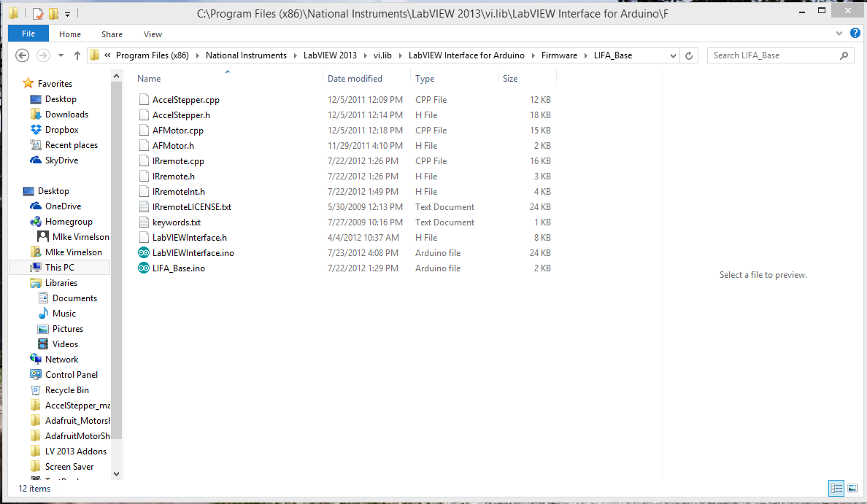867x504 pixels.
Task: Sort by Date modified column header
Action: click(x=355, y=79)
